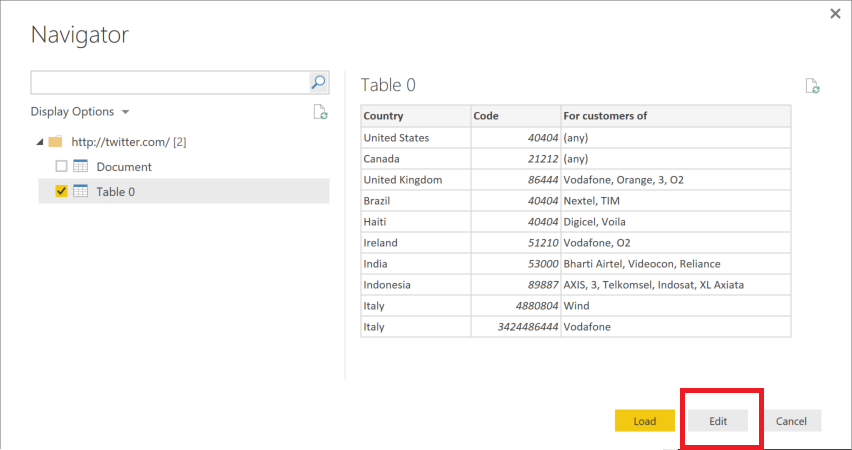The height and width of the screenshot is (450, 852).
Task: Click the refresh icon beside Display Options
Action: 320,112
